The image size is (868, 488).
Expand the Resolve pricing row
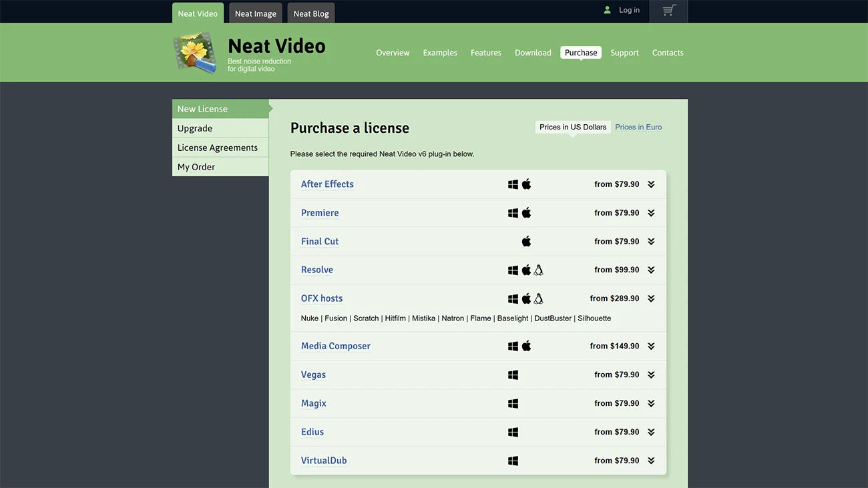click(x=651, y=270)
